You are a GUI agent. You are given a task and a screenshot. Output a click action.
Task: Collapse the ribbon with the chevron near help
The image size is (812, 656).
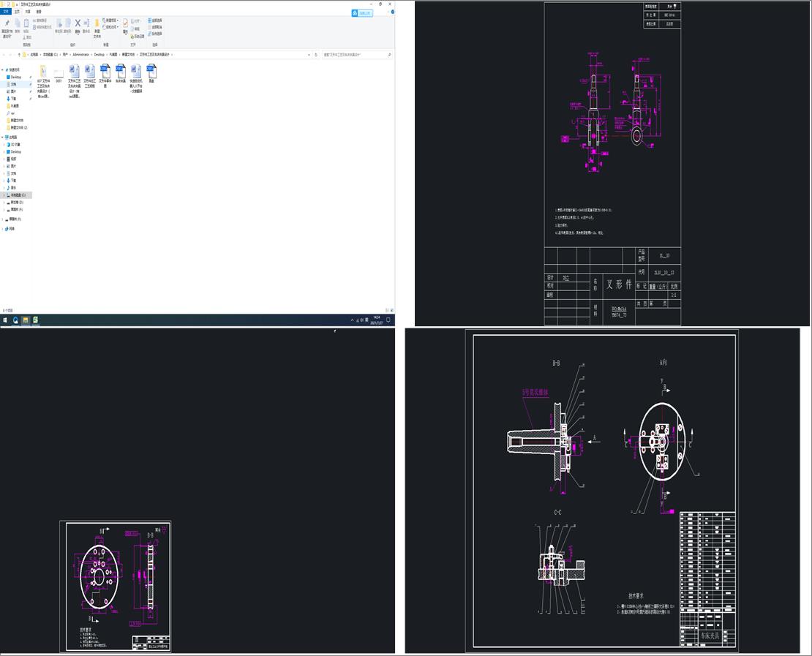click(388, 12)
